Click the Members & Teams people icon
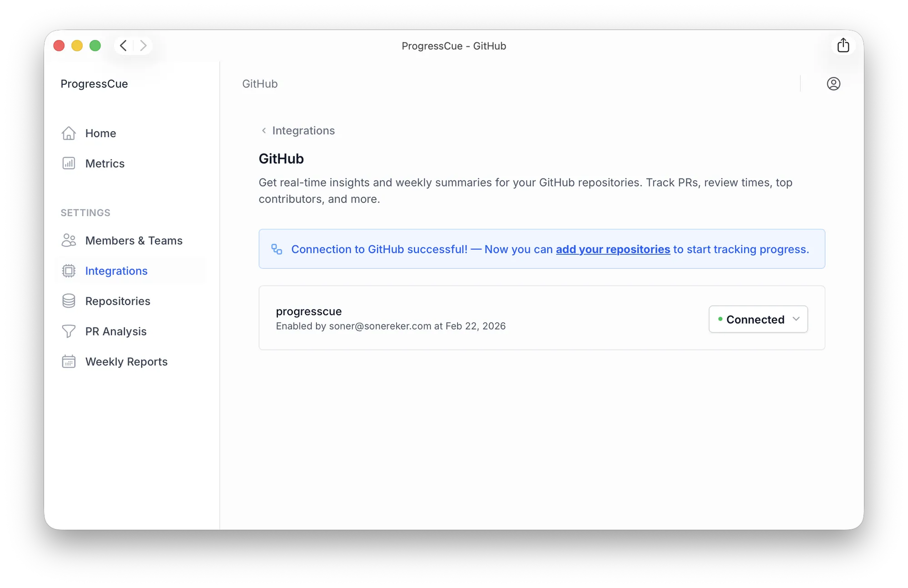 coord(69,240)
